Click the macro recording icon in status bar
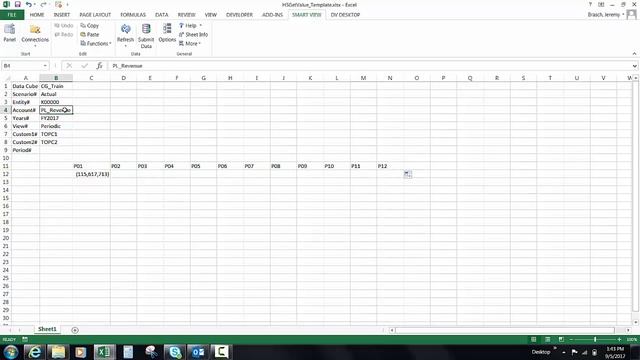The image size is (640, 360). pyautogui.click(x=24, y=339)
